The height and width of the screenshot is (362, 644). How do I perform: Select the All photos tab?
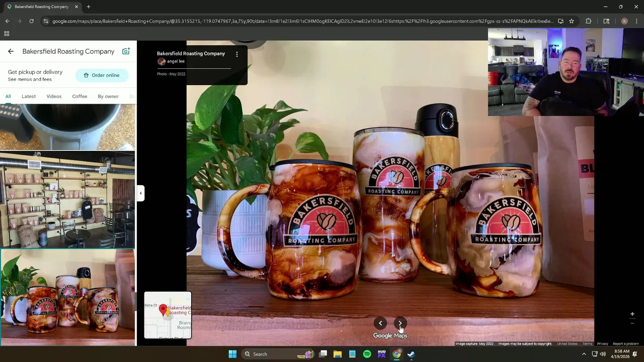coord(8,97)
